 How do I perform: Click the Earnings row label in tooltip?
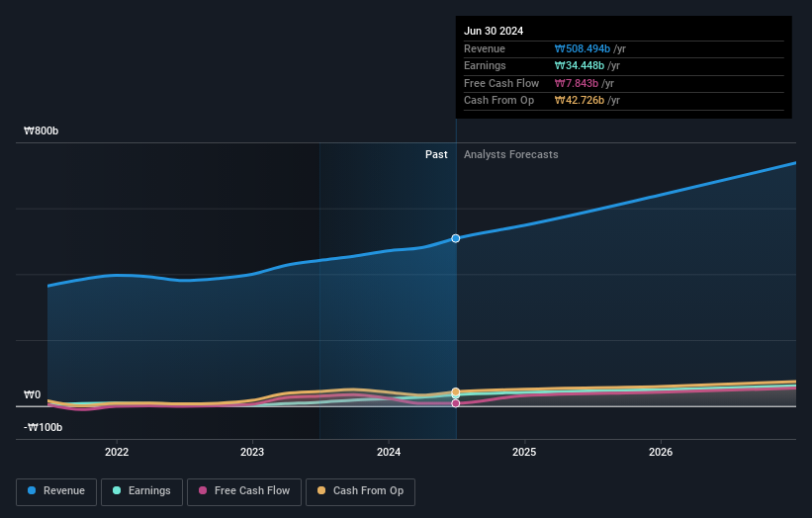(x=485, y=65)
